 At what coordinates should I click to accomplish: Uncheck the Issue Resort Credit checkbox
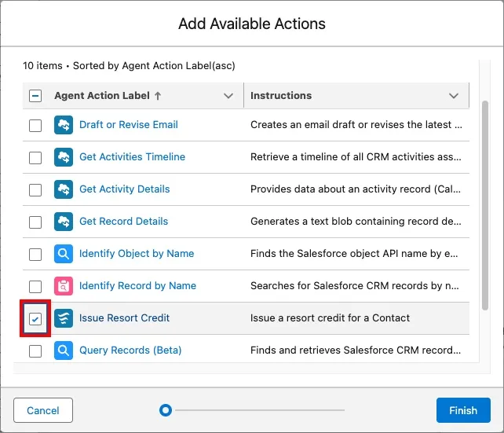(35, 319)
